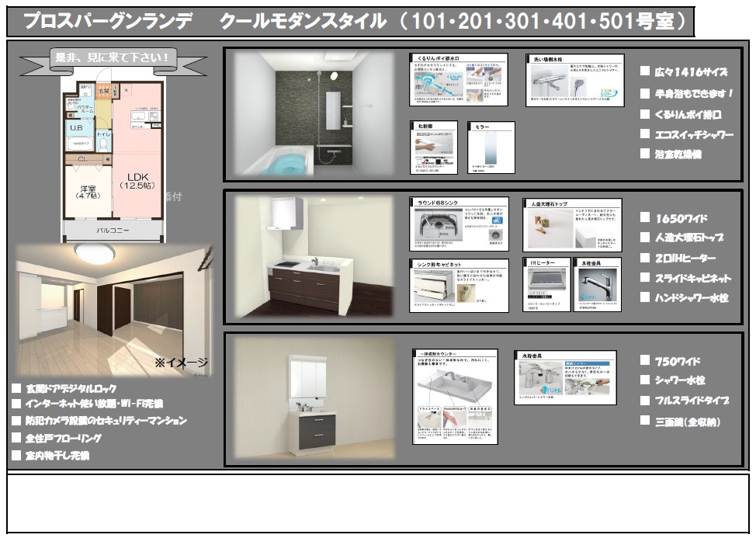The image size is (756, 545).
Task: Check the 三面鏡(全収納) box
Action: (x=644, y=421)
